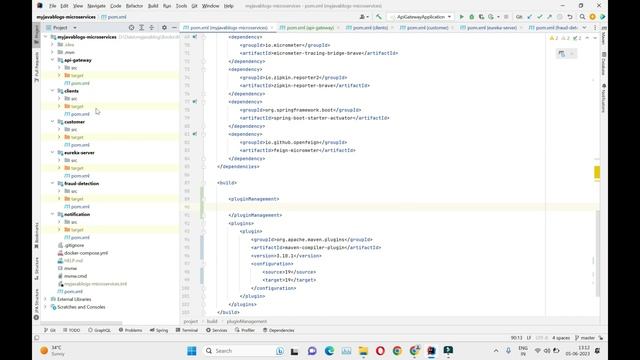Image resolution: width=640 pixels, height=360 pixels.
Task: Click the 4 spaces indent setting
Action: pyautogui.click(x=561, y=338)
